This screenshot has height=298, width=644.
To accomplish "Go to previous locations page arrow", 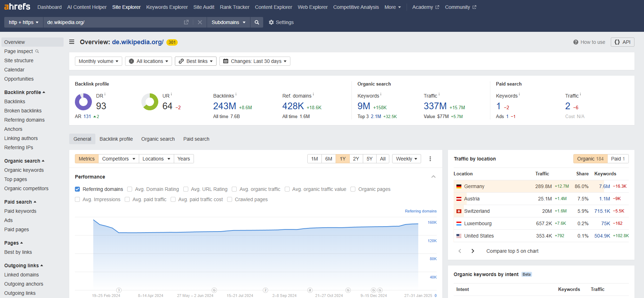I will click(460, 251).
